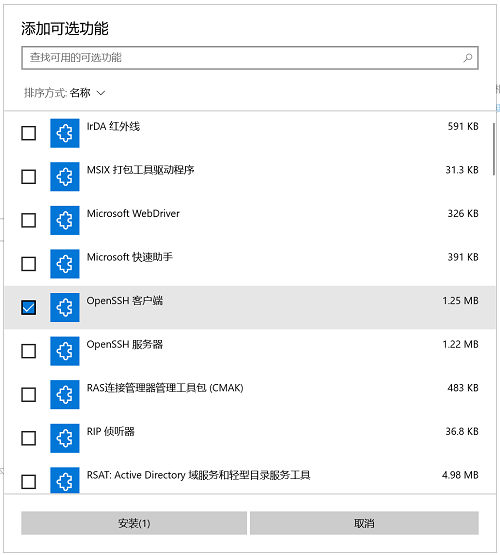Check the OpenSSH 服务器 checkbox
The width and height of the screenshot is (500, 555).
29,351
